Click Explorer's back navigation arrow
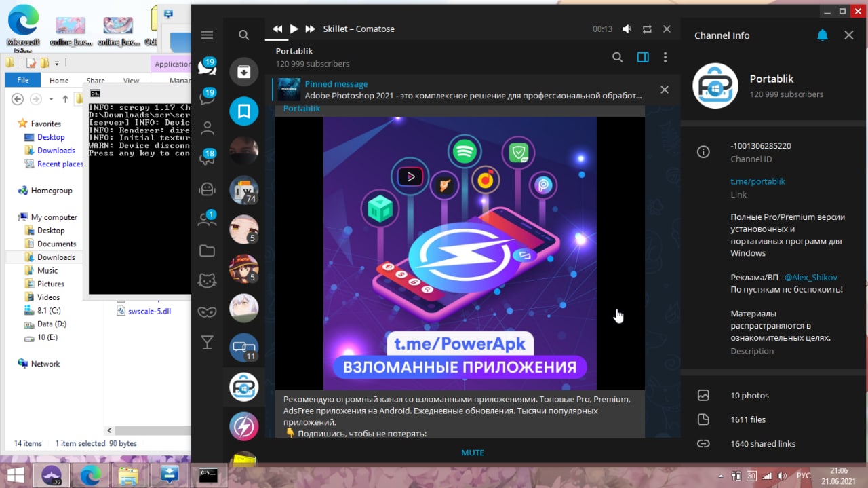Viewport: 868px width, 488px height. pyautogui.click(x=18, y=99)
